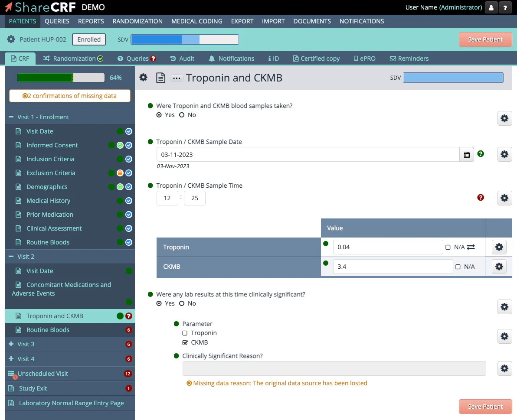
Task: Open the 2 confirmations of missing data link
Action: pyautogui.click(x=69, y=96)
